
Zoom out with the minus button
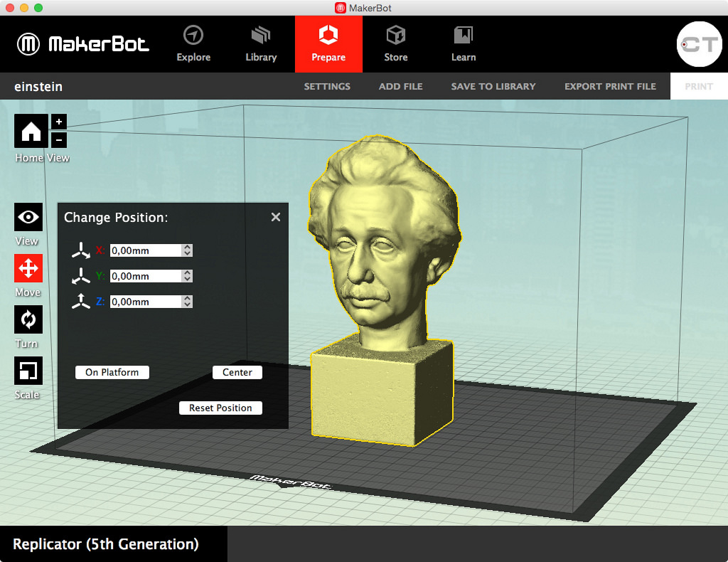59,140
